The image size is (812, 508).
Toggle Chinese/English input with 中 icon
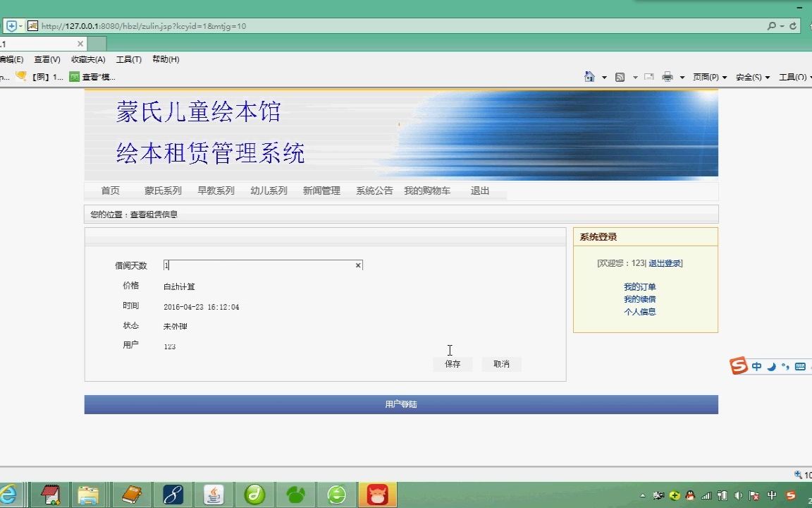pyautogui.click(x=756, y=367)
